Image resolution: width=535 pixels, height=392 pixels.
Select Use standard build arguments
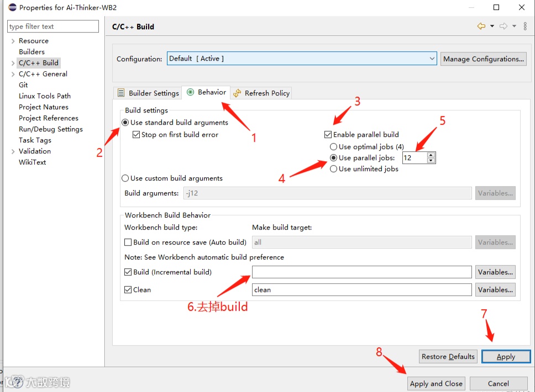(x=125, y=123)
